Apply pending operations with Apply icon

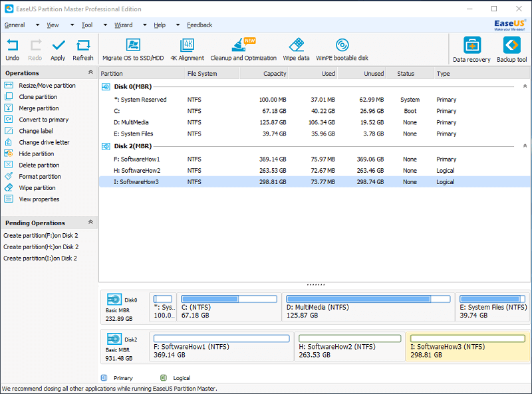point(58,49)
